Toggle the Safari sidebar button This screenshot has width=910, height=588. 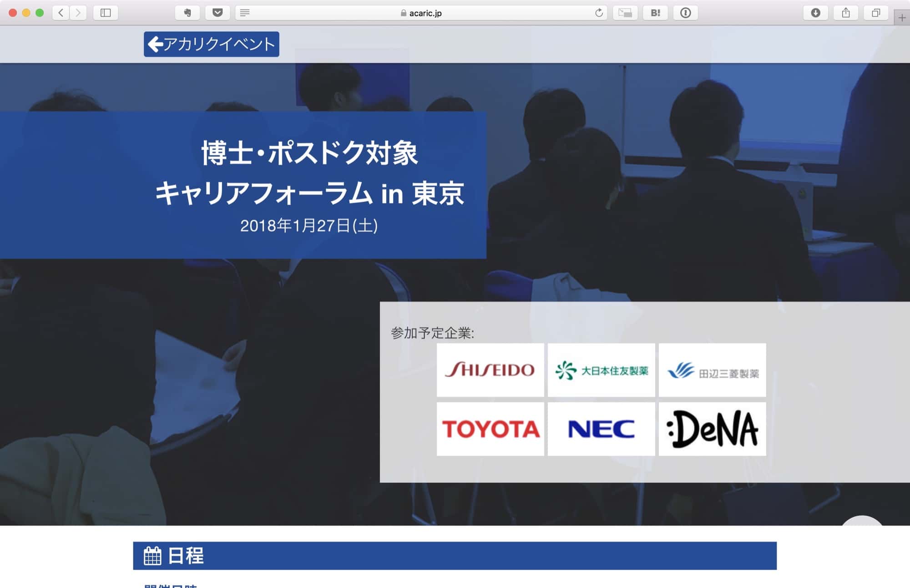tap(106, 13)
